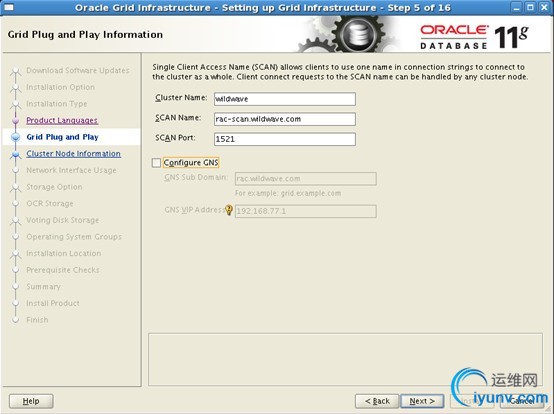Focus the SCAN Name text box
Image resolution: width=554 pixels, height=414 pixels.
(285, 119)
